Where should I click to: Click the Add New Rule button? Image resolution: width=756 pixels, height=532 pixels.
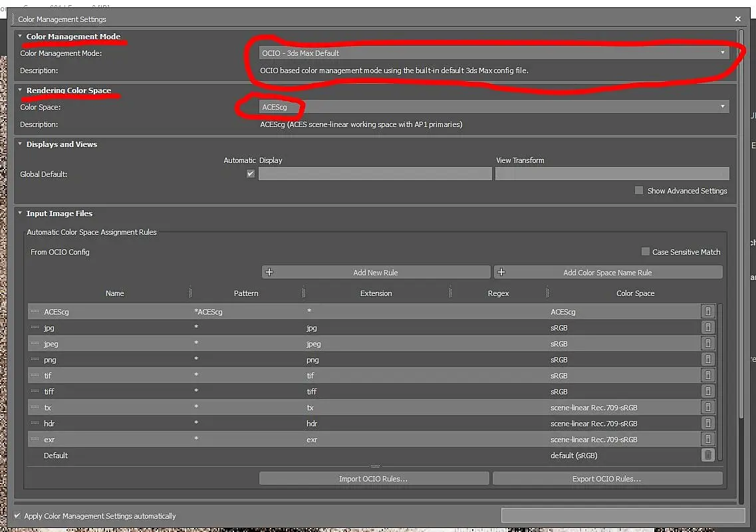click(376, 272)
